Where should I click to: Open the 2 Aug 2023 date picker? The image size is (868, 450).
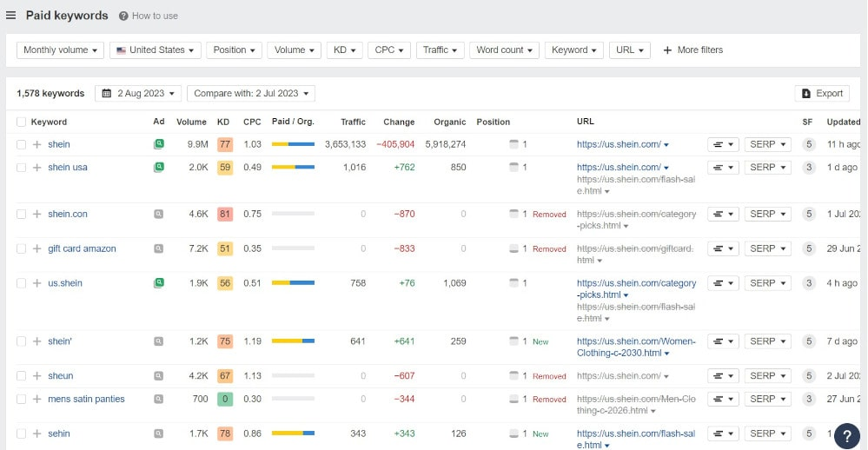click(138, 94)
